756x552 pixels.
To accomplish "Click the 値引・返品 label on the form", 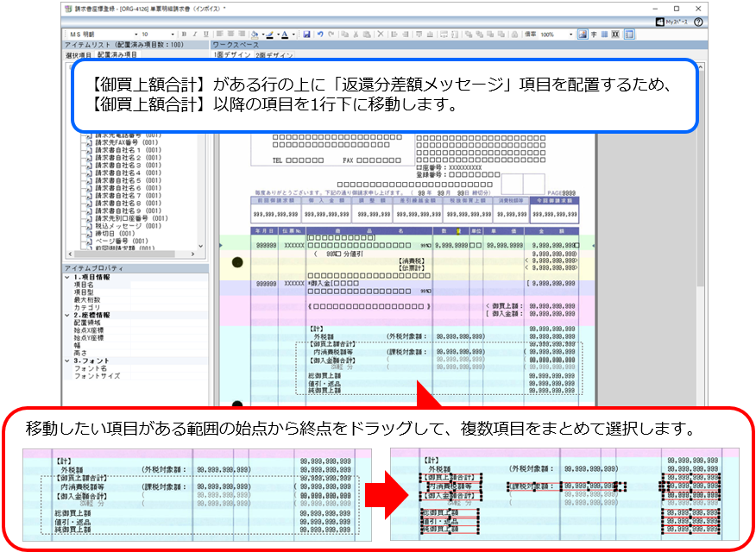I will [324, 384].
